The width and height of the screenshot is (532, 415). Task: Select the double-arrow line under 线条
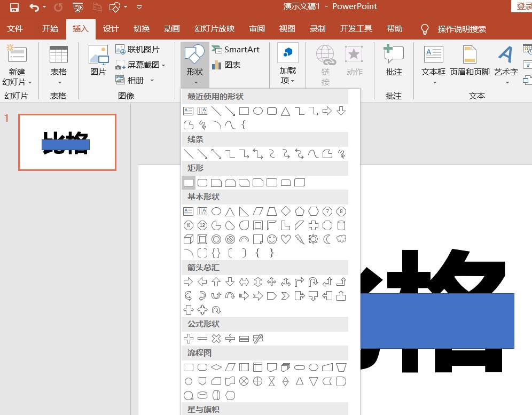pos(216,154)
